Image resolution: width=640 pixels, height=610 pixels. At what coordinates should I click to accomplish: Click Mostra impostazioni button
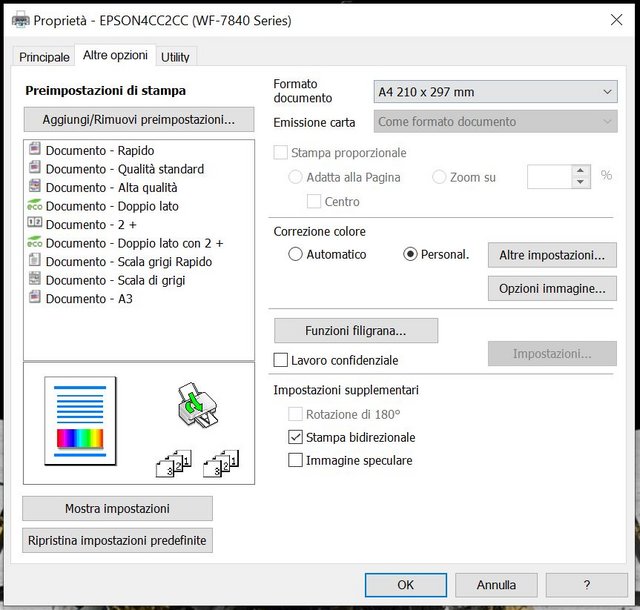point(118,509)
